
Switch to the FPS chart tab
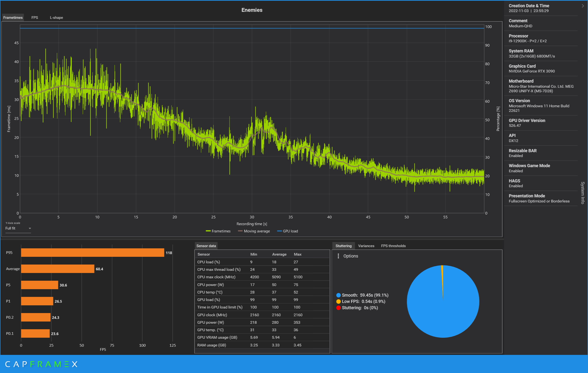[x=35, y=18]
